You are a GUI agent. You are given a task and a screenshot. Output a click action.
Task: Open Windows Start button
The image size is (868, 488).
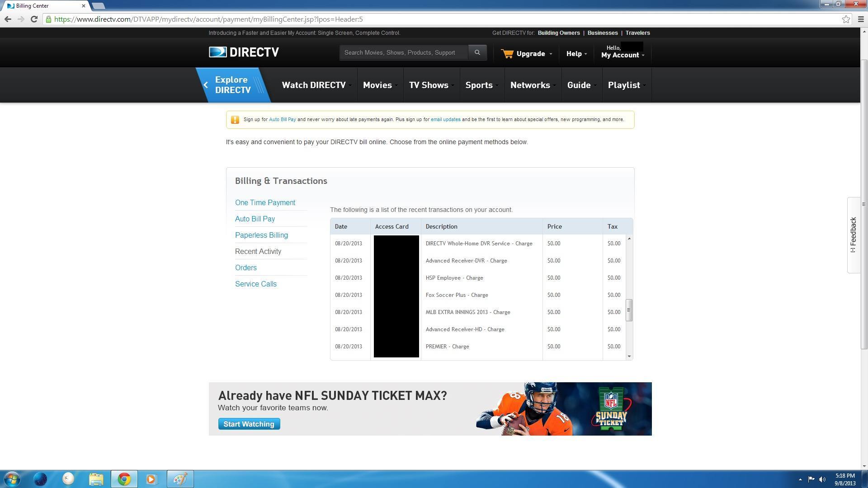(x=12, y=479)
